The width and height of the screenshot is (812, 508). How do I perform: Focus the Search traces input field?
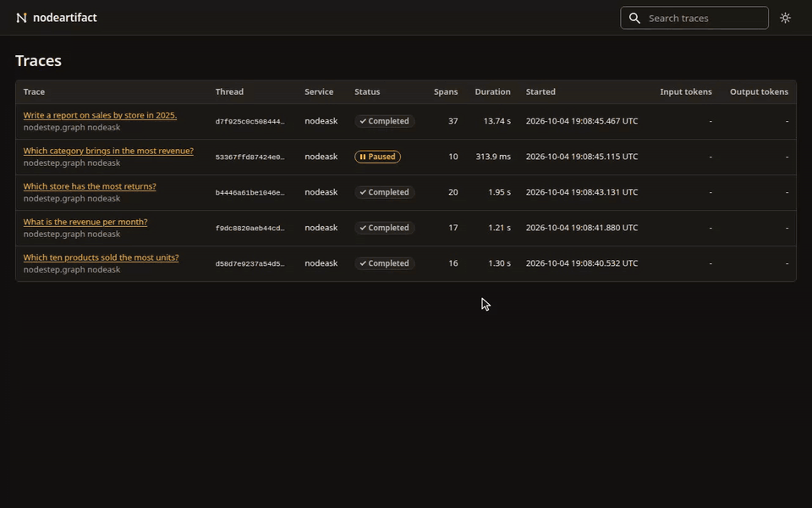tap(694, 18)
